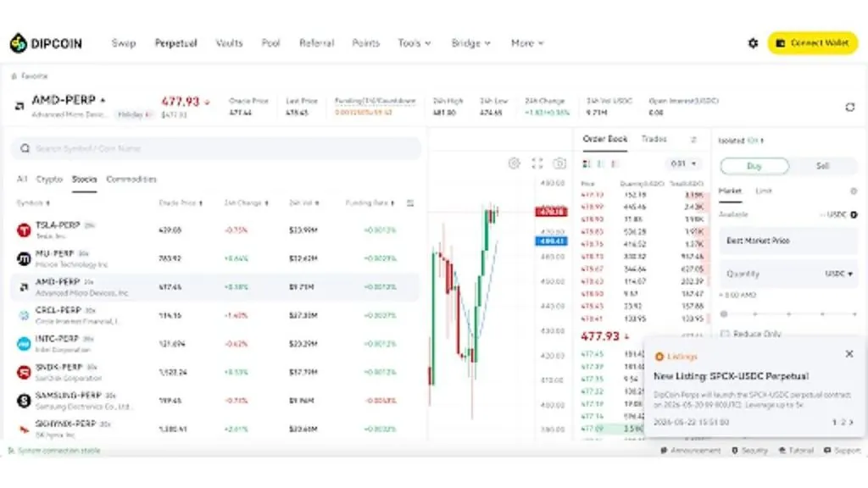Click the refresh icon in ticker bar
This screenshot has width=868, height=488.
(x=849, y=107)
